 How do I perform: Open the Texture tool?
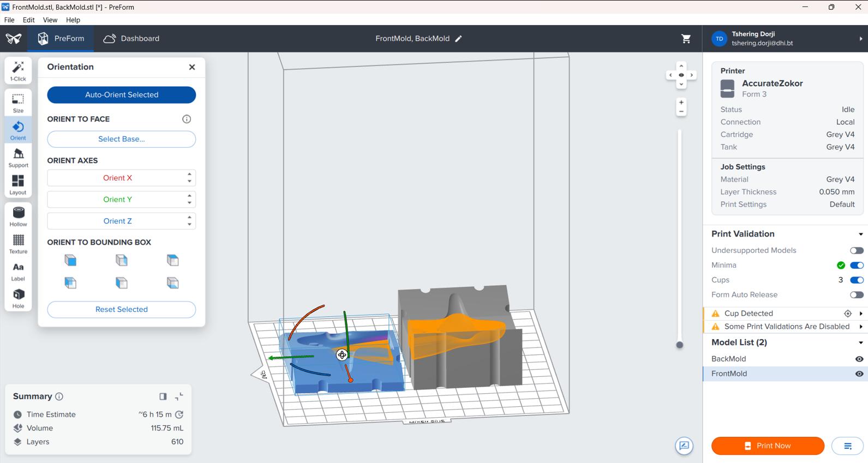18,243
